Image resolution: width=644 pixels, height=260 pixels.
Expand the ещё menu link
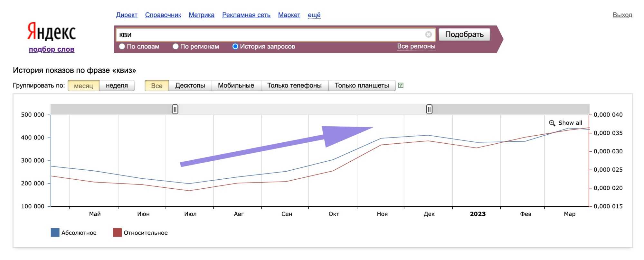coord(314,15)
